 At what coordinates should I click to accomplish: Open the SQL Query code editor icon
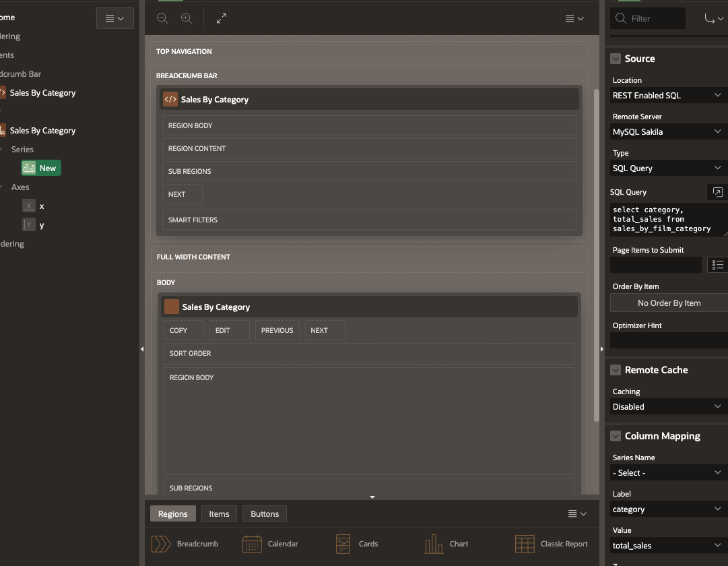(x=717, y=192)
